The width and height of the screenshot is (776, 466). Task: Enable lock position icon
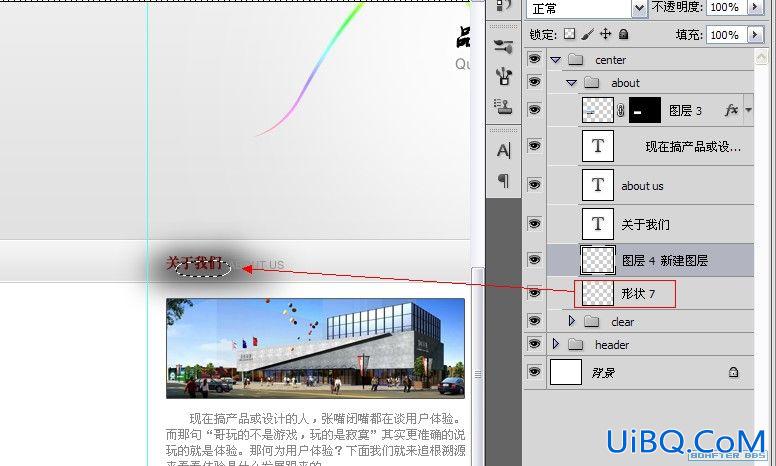tap(605, 34)
